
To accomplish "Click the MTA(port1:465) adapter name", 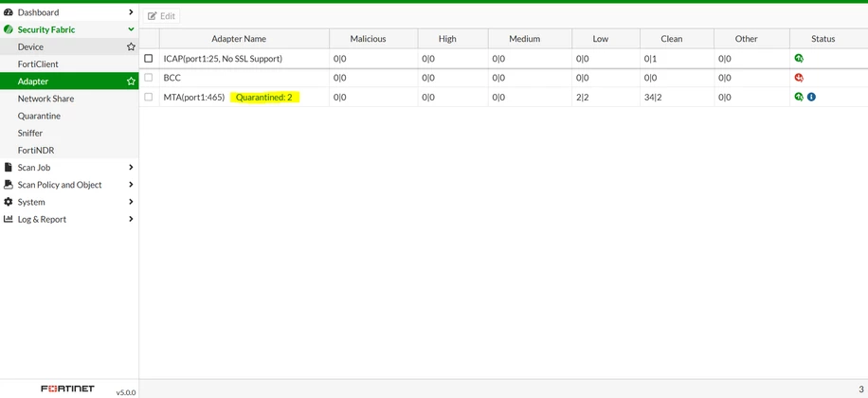I will pyautogui.click(x=194, y=97).
